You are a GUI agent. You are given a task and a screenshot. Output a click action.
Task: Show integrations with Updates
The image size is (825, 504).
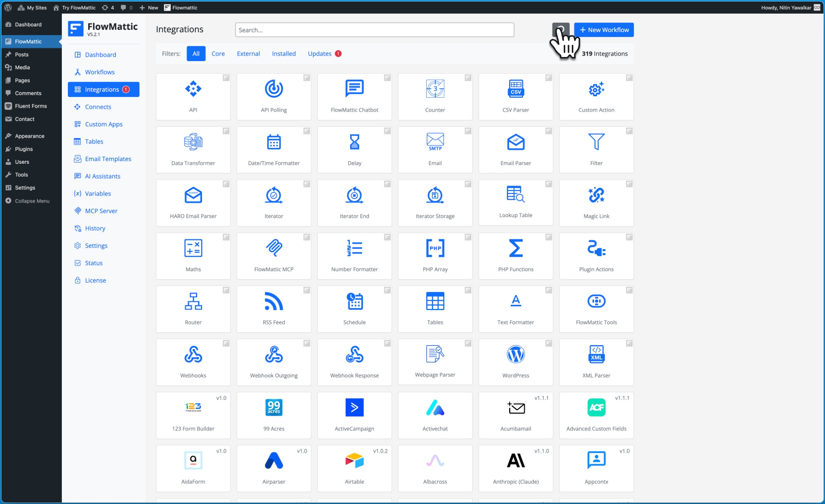(324, 53)
